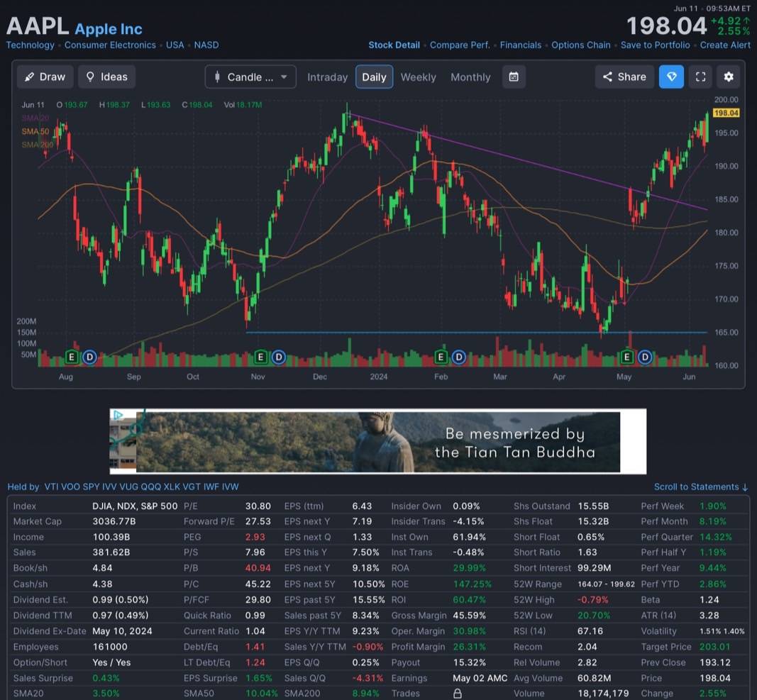Click the Dividend Ex-Date May 10, 2024
Screen dimensions: 757x700
[x=122, y=631]
